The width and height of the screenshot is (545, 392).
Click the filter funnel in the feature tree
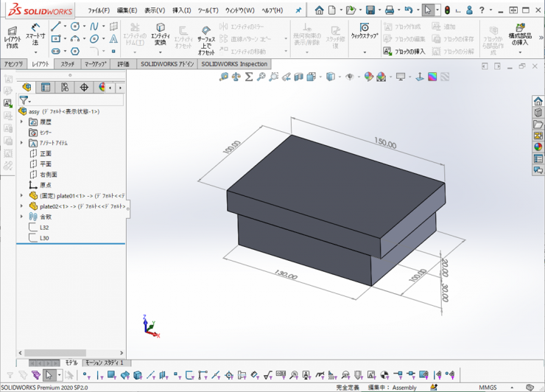pyautogui.click(x=24, y=100)
